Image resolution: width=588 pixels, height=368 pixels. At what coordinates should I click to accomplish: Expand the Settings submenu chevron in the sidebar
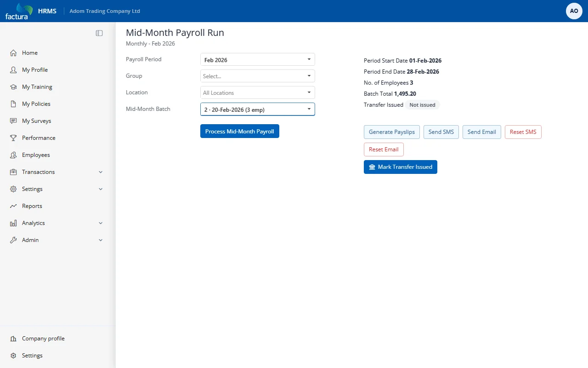click(101, 189)
